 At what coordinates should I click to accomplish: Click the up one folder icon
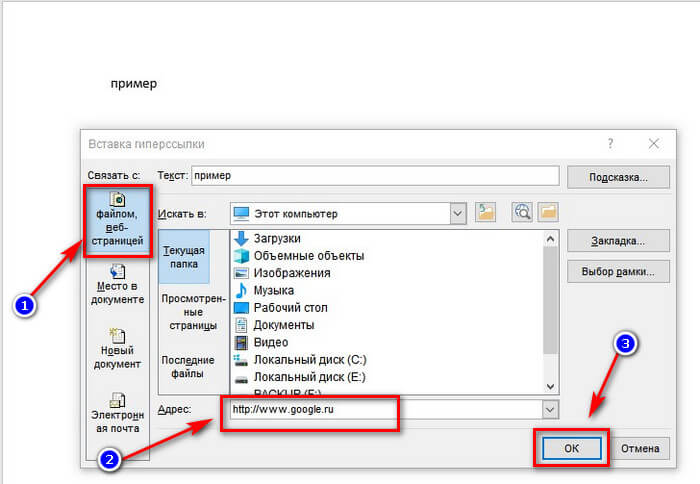[485, 213]
